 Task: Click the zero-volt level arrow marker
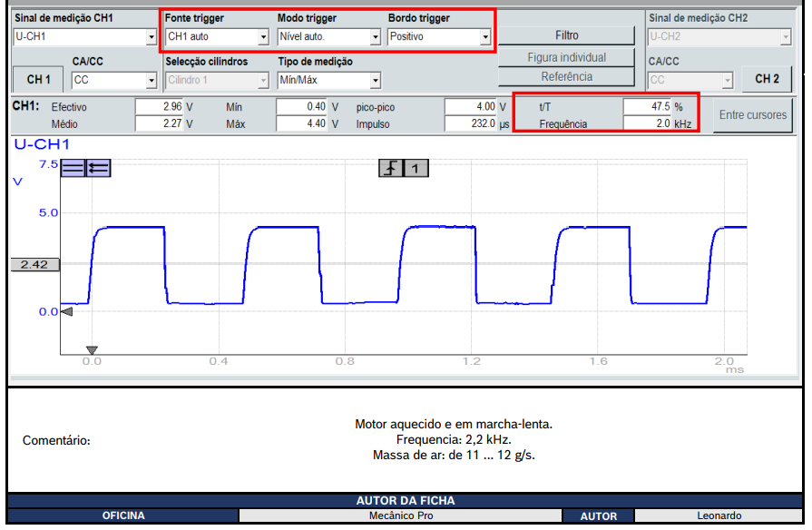pos(66,311)
